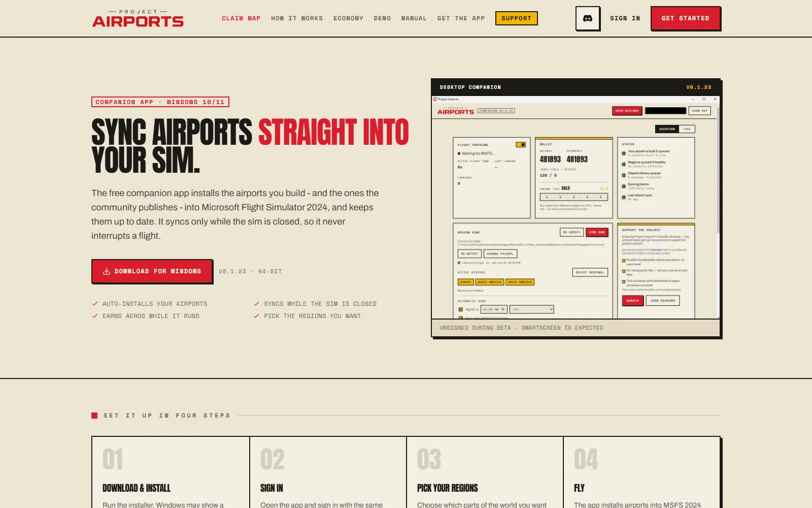
Task: Click the Donator link in the preview
Action: point(657,250)
